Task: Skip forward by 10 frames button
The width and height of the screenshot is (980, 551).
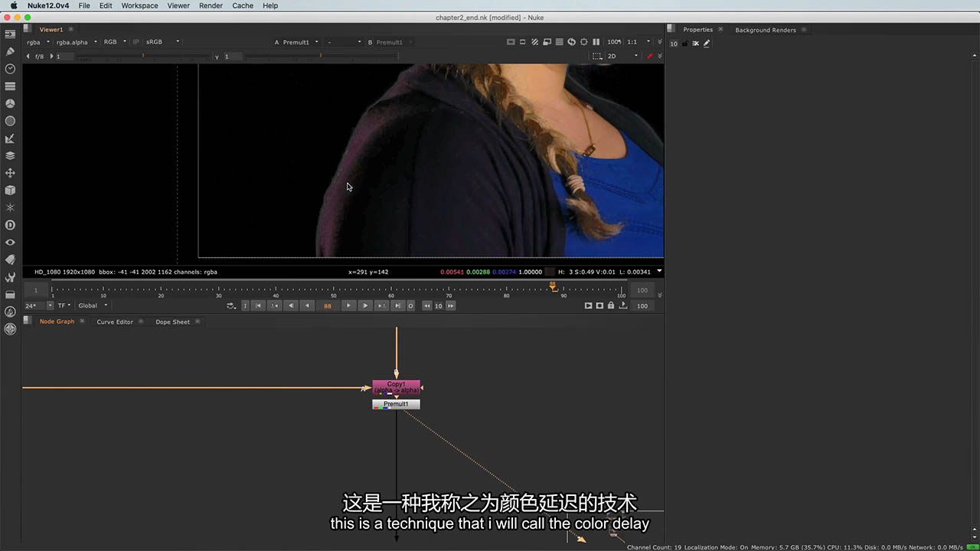Action: (451, 305)
